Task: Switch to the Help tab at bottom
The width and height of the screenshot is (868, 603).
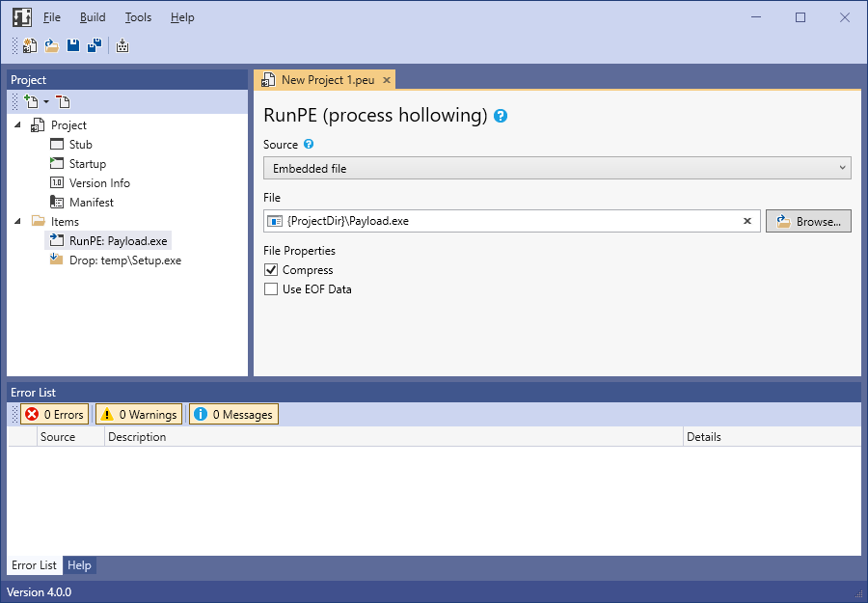Action: pos(79,565)
